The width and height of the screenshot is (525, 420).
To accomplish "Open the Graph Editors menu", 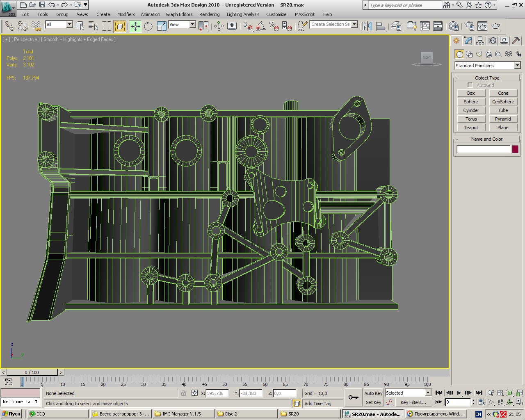I will (x=179, y=14).
